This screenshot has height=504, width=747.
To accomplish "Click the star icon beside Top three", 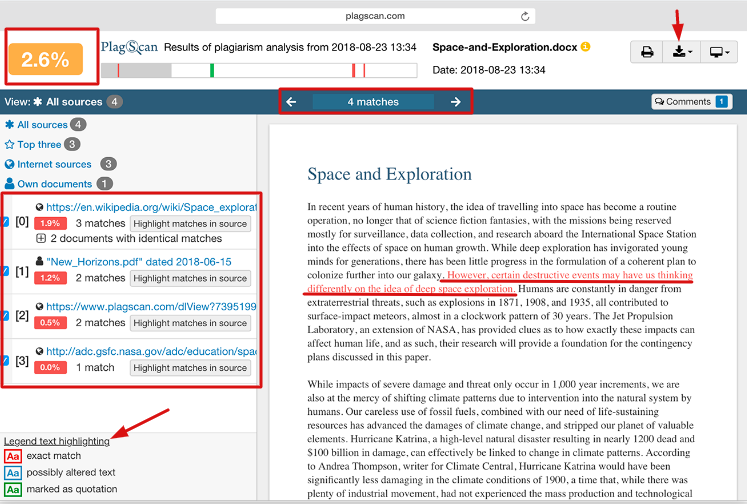I will (9, 144).
